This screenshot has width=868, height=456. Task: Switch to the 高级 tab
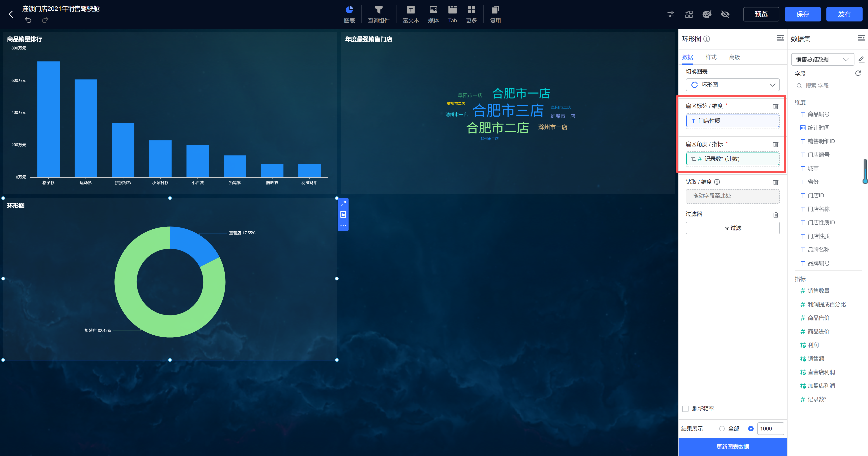[x=734, y=57]
